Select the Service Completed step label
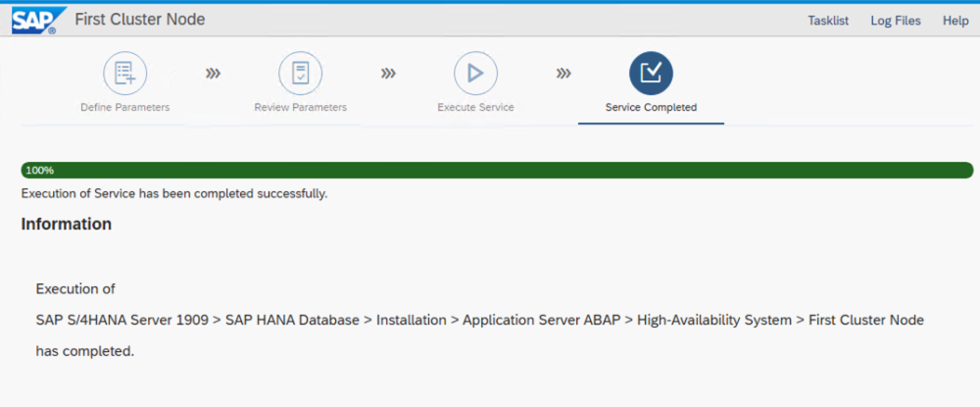Screen dimensions: 980x407 tap(651, 107)
